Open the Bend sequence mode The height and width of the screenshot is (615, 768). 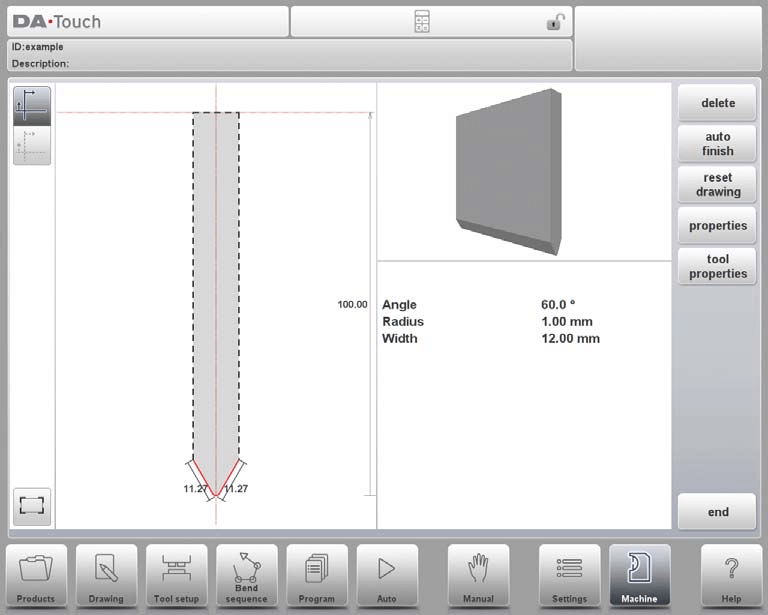point(246,576)
